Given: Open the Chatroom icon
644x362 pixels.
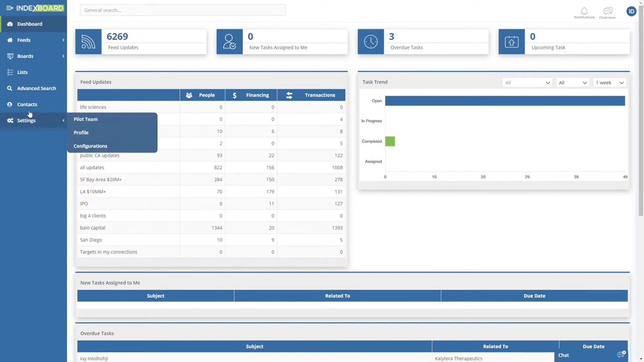Looking at the screenshot, I should click(607, 11).
